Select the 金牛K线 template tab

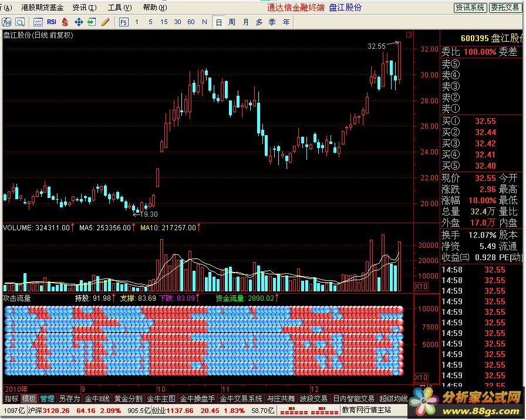[97, 399]
